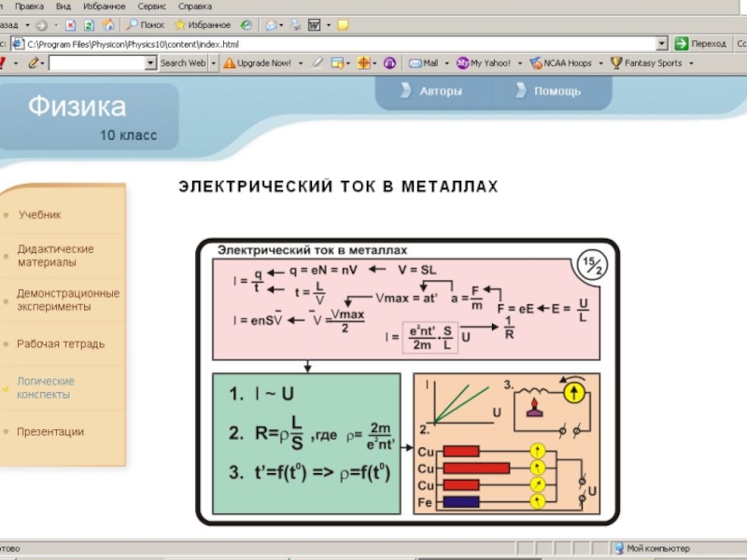Expand the Search Web dropdown arrow

coord(214,63)
